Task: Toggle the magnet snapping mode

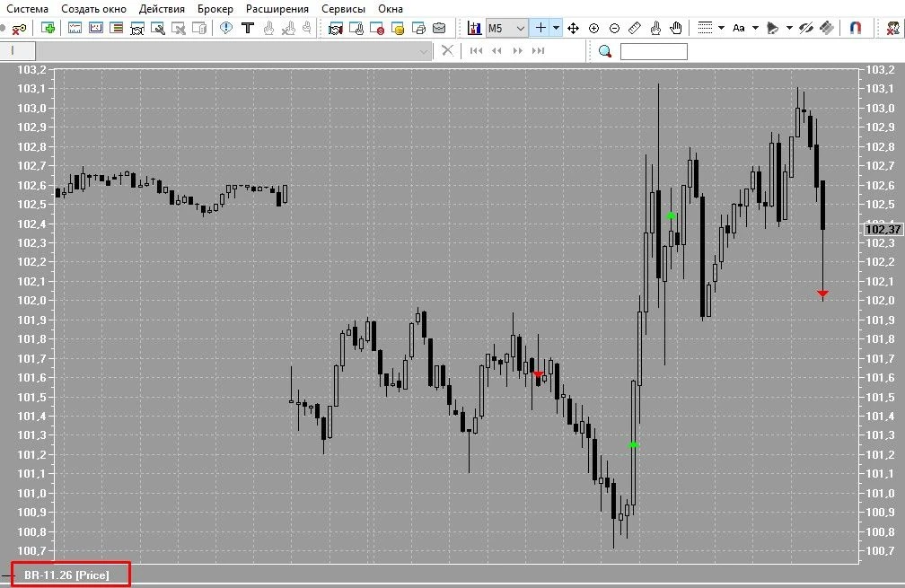Action: coord(856,28)
